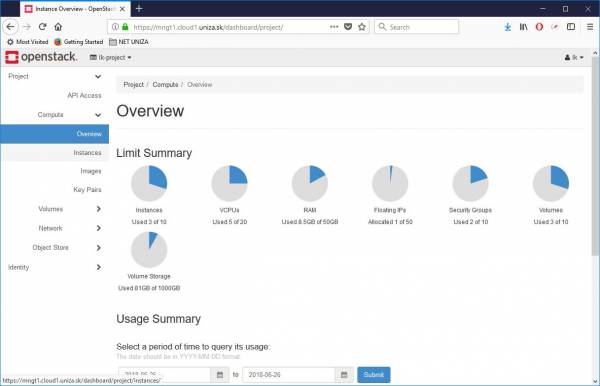
Task: Open Key Pairs in the sidebar
Action: (87, 190)
